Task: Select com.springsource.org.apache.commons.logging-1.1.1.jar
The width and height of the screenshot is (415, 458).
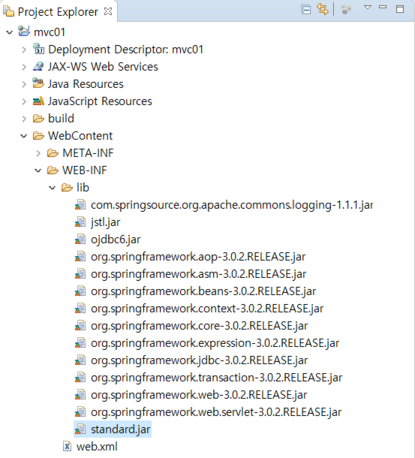Action: pyautogui.click(x=232, y=205)
